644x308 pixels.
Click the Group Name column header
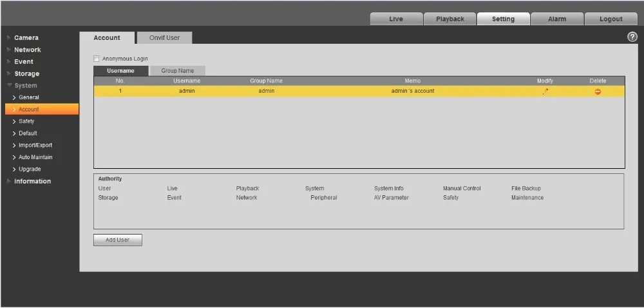[x=266, y=81]
